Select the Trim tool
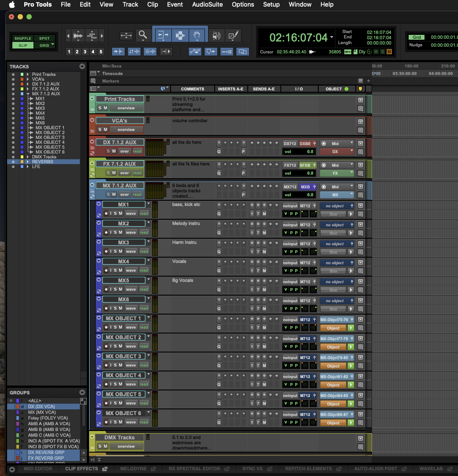458x476 pixels. point(163,36)
